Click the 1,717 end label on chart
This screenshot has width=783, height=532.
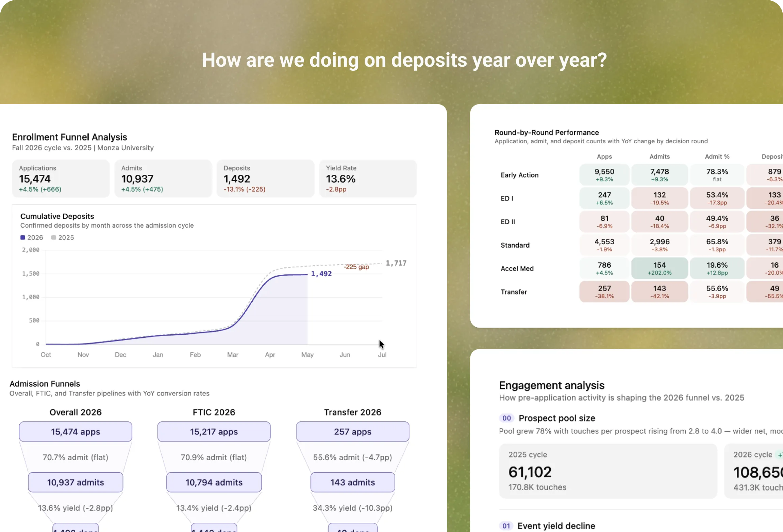click(x=396, y=263)
